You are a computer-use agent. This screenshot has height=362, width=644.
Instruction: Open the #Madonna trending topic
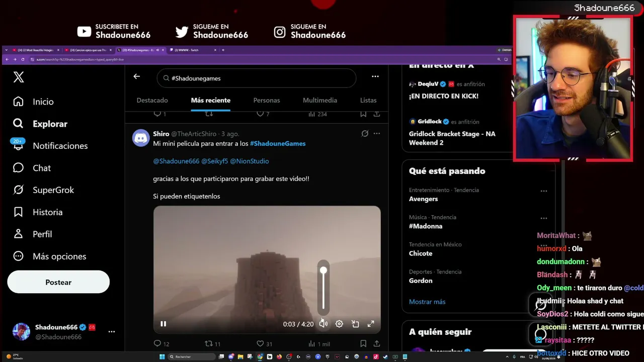point(426,226)
